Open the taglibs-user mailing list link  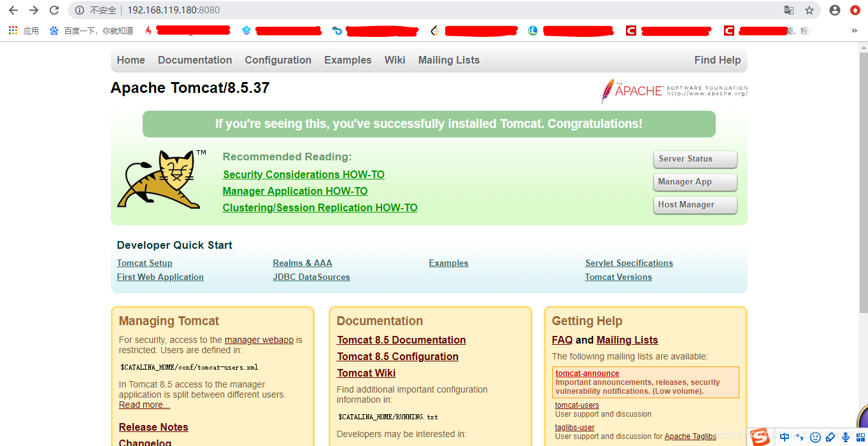click(575, 428)
